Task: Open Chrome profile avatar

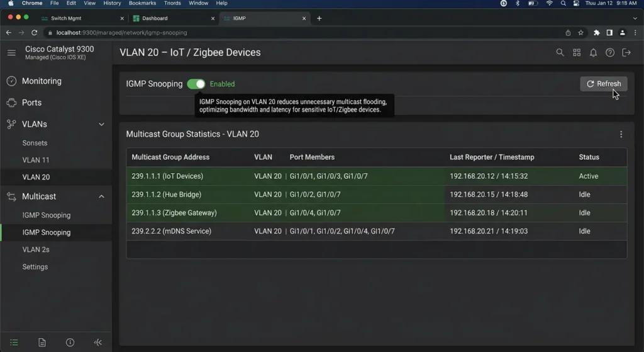Action: click(622, 33)
